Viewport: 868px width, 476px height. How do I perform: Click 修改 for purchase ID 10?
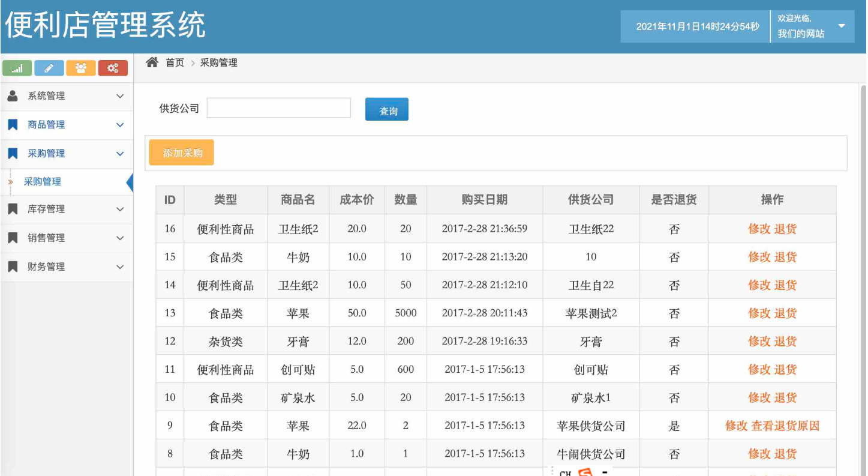pos(759,397)
